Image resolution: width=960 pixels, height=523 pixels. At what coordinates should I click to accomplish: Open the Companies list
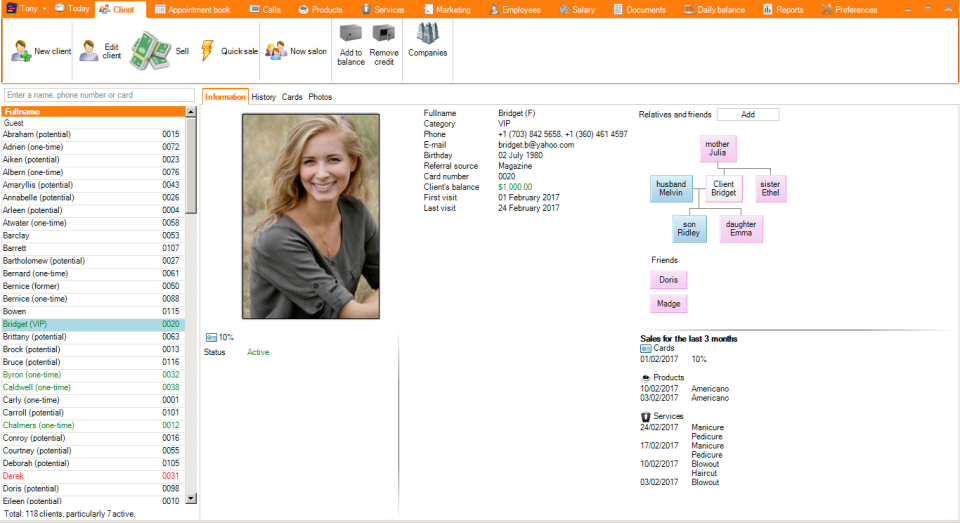coord(427,40)
